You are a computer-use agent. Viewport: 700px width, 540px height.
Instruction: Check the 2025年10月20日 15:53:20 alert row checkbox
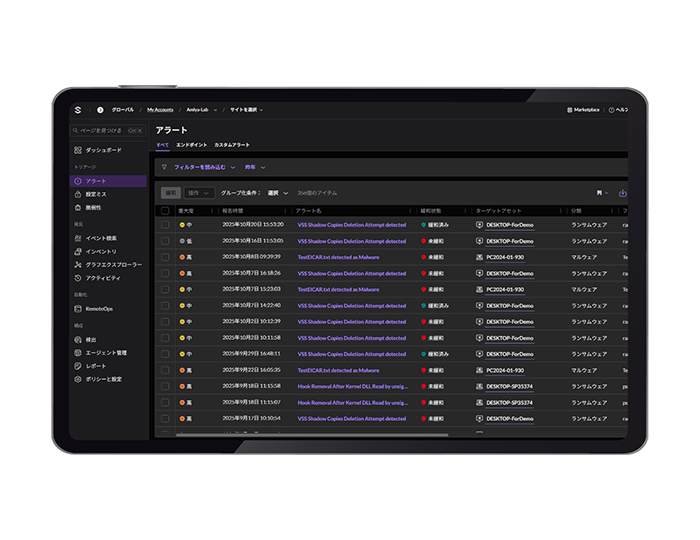point(165,225)
